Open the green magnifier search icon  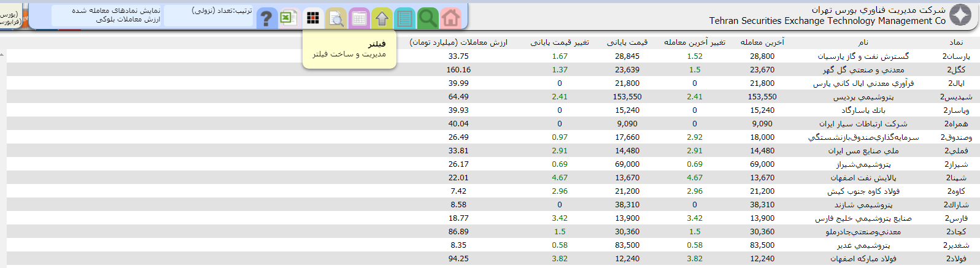coord(428,18)
